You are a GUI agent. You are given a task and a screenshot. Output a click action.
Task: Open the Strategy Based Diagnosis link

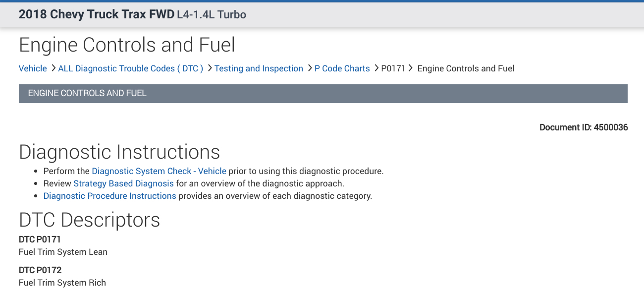coord(123,183)
